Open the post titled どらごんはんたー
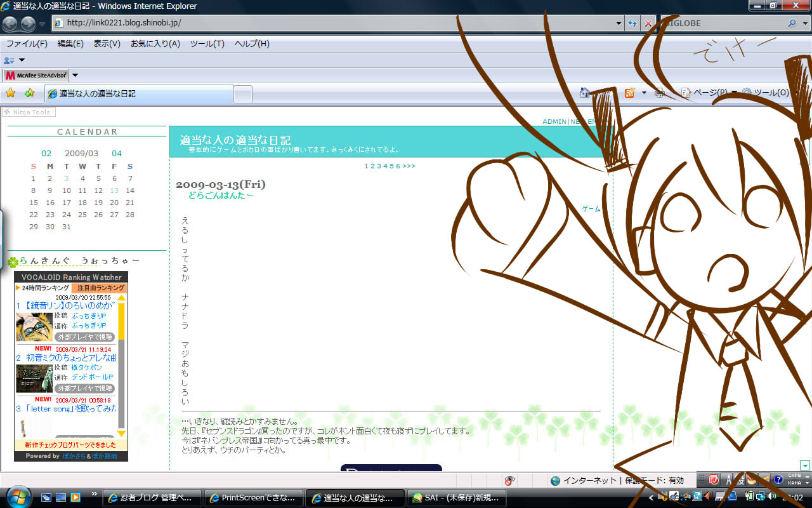Screen dimensions: 812x508 pyautogui.click(x=221, y=196)
